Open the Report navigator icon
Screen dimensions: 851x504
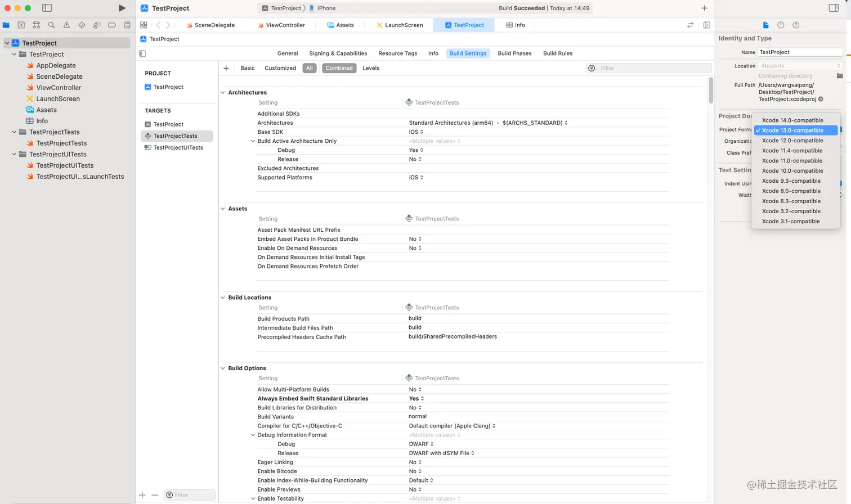pyautogui.click(x=127, y=25)
